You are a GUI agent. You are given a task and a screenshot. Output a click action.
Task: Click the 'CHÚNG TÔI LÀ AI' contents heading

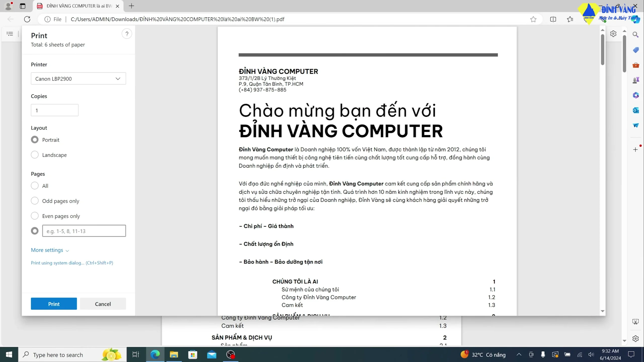[x=295, y=282]
